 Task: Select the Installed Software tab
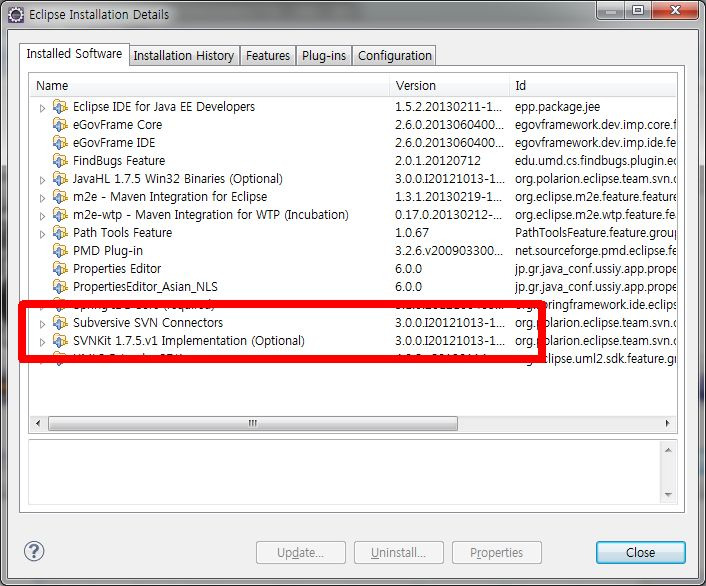[74, 54]
